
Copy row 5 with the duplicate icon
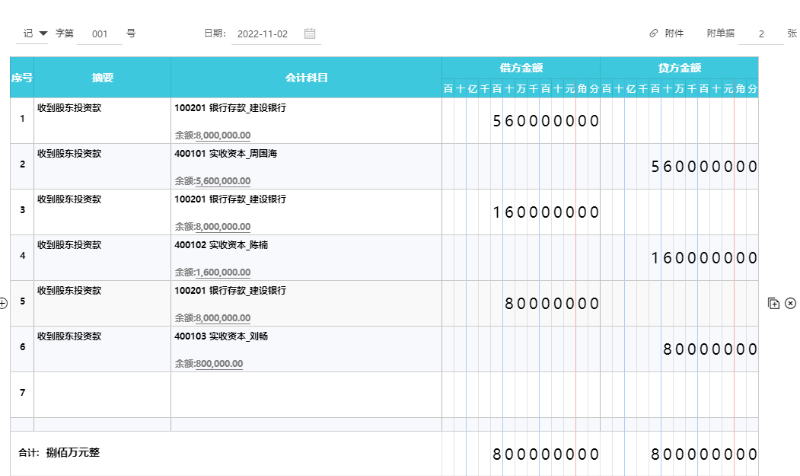[773, 303]
